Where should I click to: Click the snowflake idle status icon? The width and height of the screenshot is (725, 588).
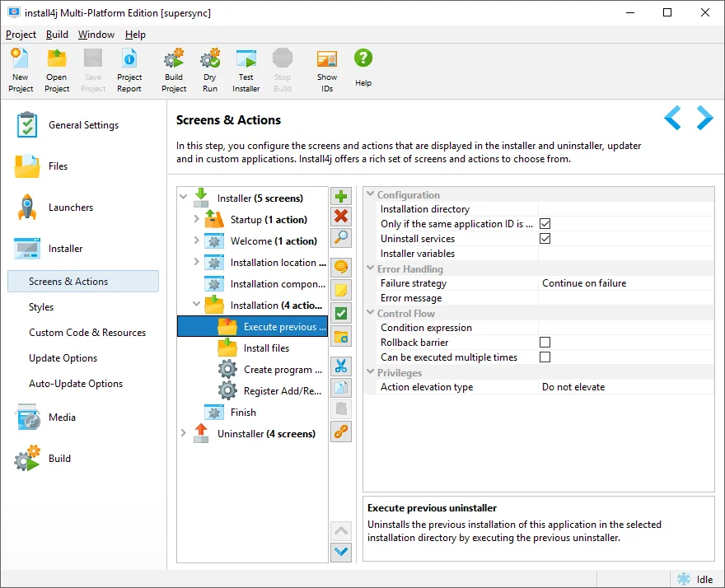[x=683, y=579]
